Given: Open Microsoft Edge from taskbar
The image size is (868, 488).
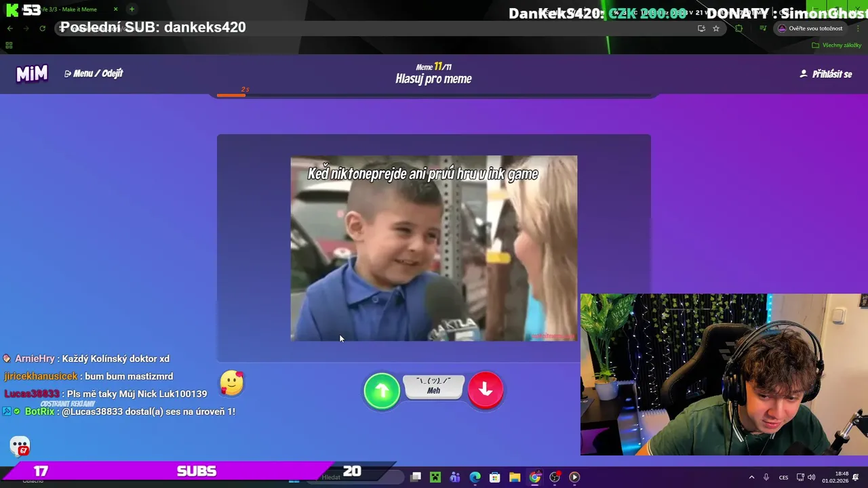Looking at the screenshot, I should click(x=475, y=477).
